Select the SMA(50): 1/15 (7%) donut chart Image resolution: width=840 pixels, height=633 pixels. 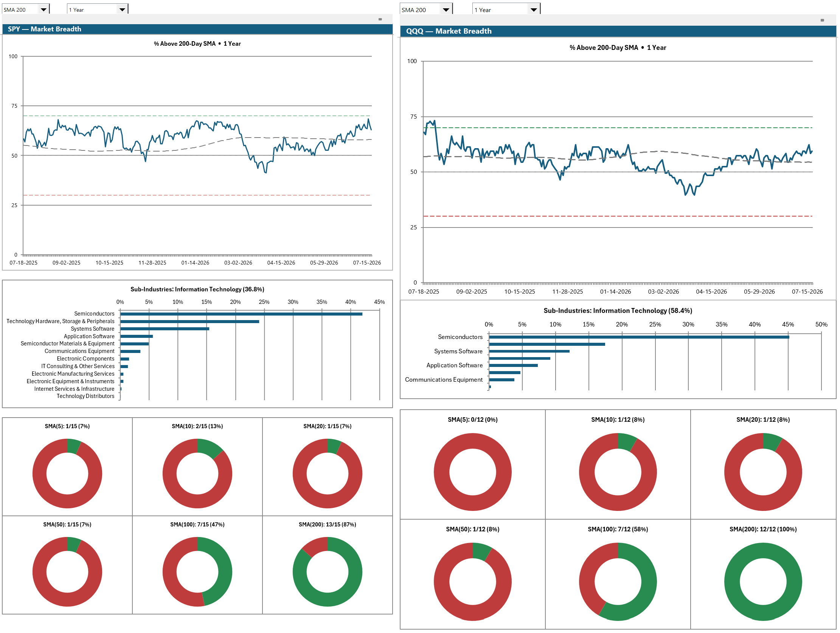tap(67, 571)
